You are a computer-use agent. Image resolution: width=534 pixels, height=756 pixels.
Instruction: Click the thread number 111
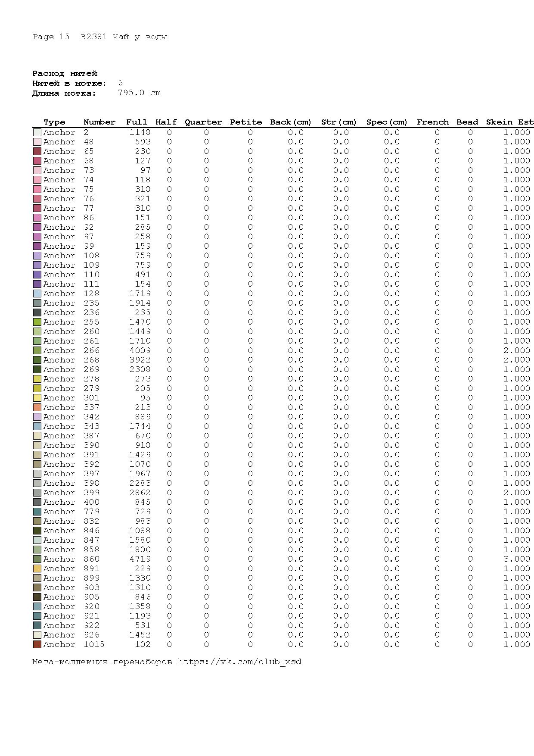(91, 284)
